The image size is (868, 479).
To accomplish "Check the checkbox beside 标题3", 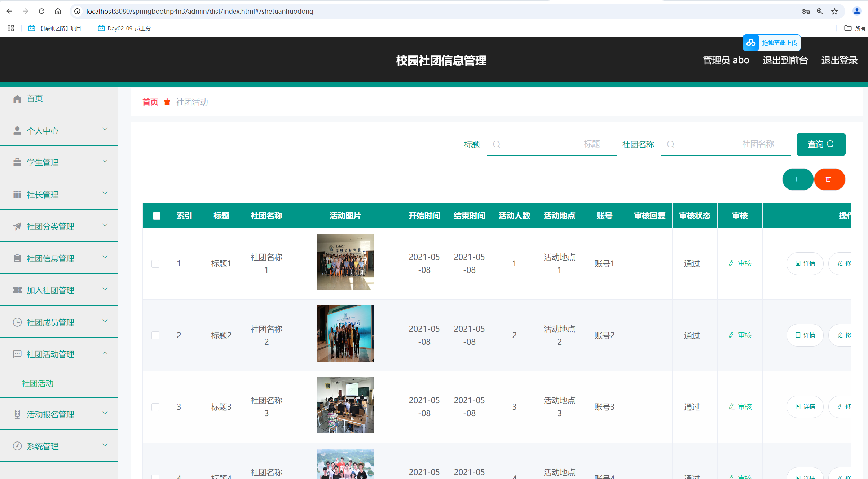I will 156,407.
